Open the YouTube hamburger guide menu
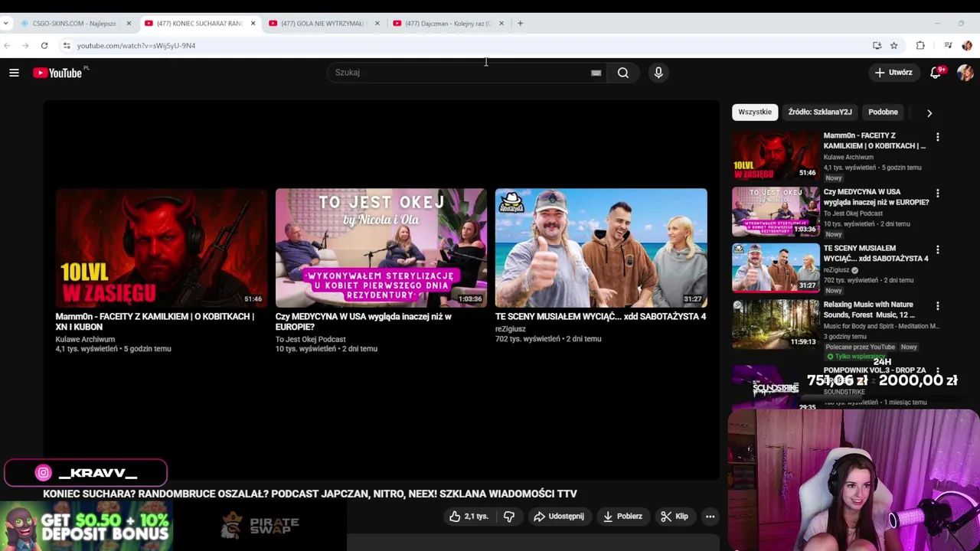 (x=14, y=73)
